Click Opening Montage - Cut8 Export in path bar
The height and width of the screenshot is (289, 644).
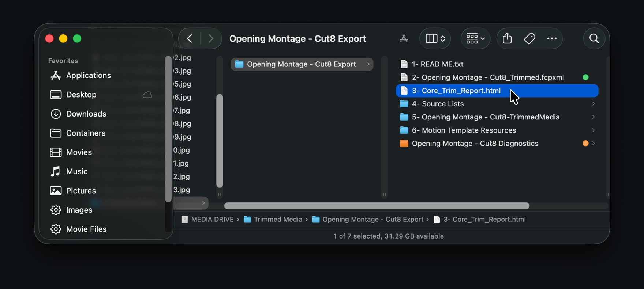tap(368, 219)
